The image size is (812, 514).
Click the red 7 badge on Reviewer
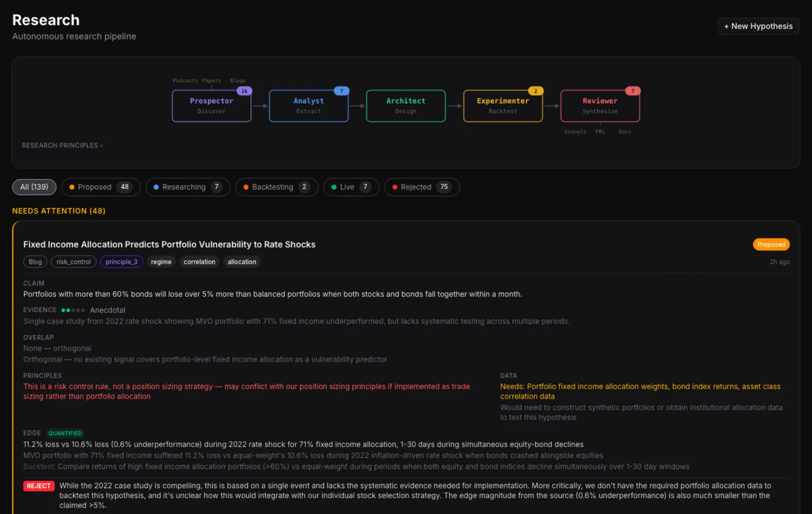tap(633, 91)
